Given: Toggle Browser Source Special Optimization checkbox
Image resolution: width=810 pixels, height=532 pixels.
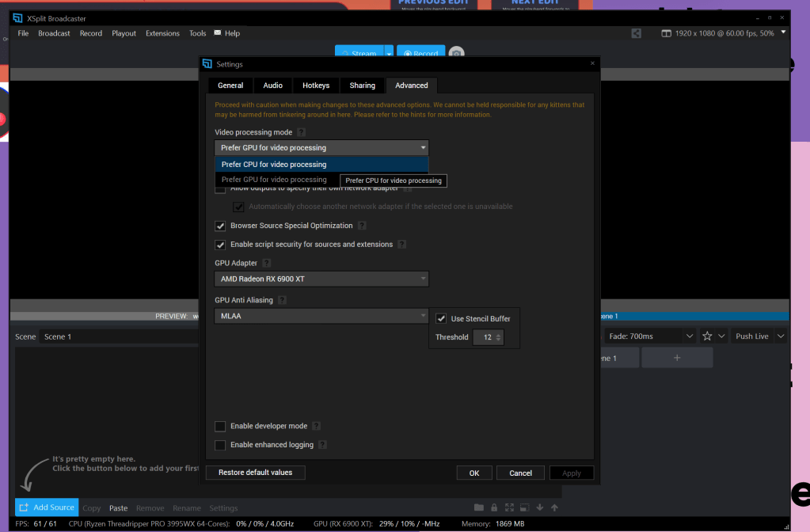Looking at the screenshot, I should 220,226.
